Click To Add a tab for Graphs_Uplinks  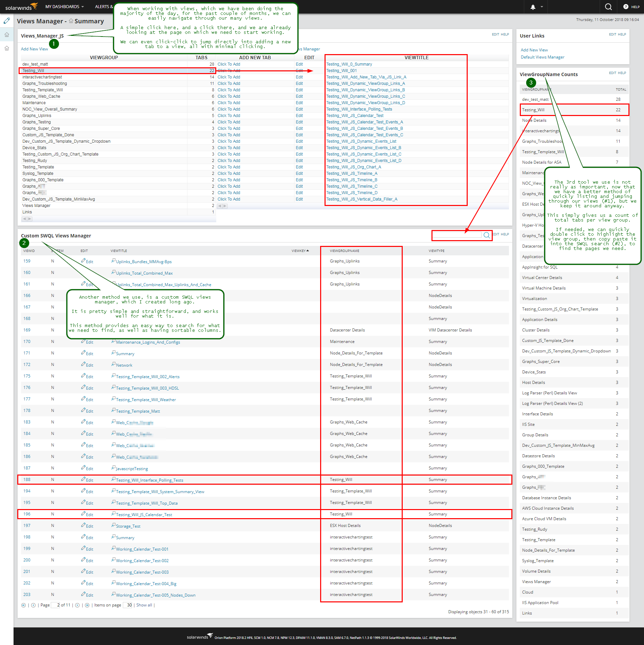[x=229, y=116]
